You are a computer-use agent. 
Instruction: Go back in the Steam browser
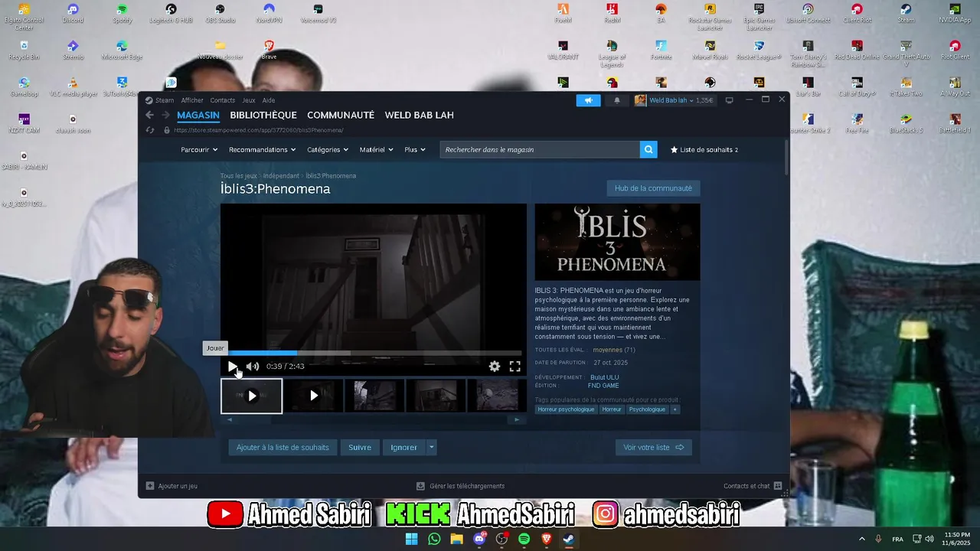pyautogui.click(x=150, y=115)
